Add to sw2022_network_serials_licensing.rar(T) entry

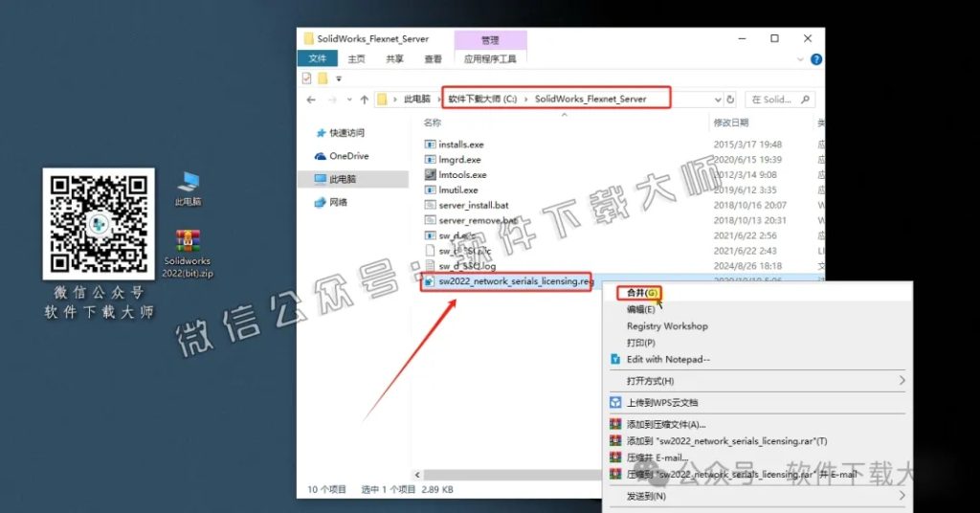pos(726,441)
